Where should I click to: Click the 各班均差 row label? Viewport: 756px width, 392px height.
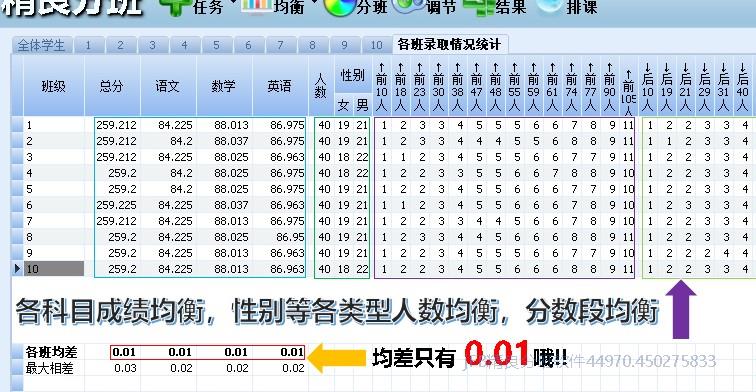pos(51,352)
